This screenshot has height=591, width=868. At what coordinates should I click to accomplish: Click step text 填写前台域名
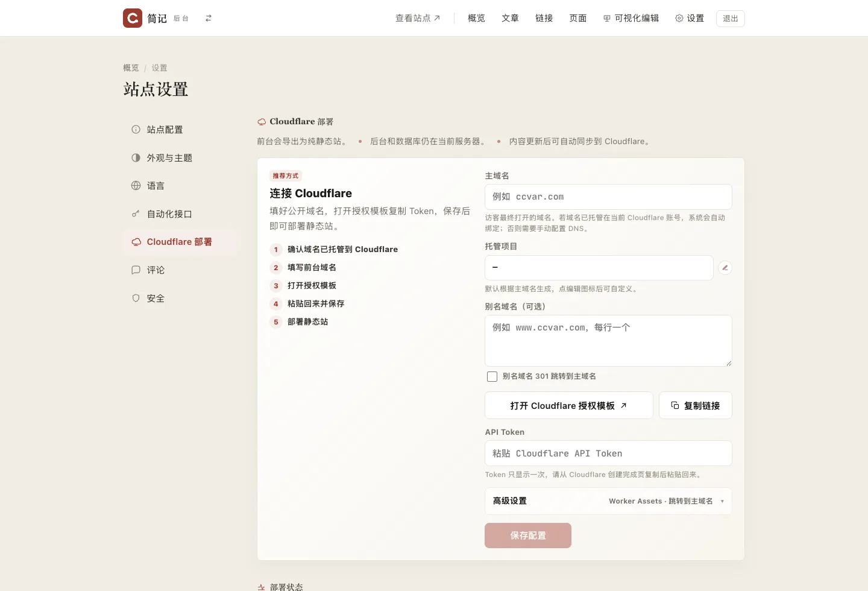coord(312,267)
